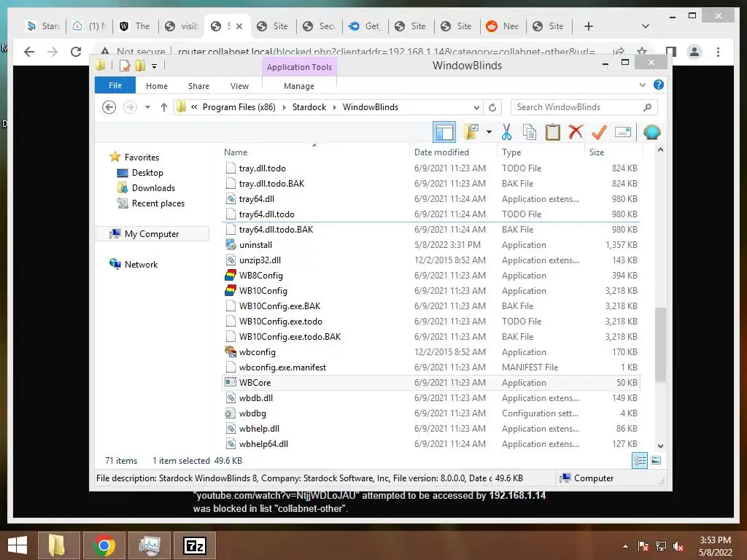Open the address bar history dropdown
Image resolution: width=747 pixels, height=560 pixels.
tap(476, 107)
